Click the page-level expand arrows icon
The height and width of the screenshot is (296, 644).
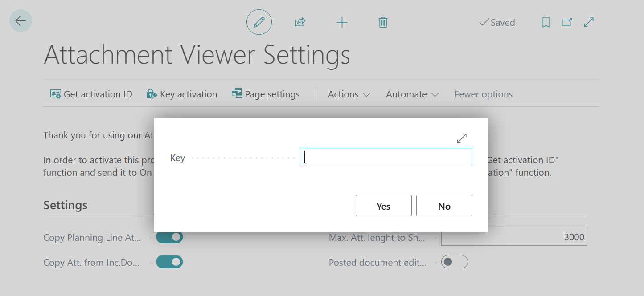(x=589, y=22)
